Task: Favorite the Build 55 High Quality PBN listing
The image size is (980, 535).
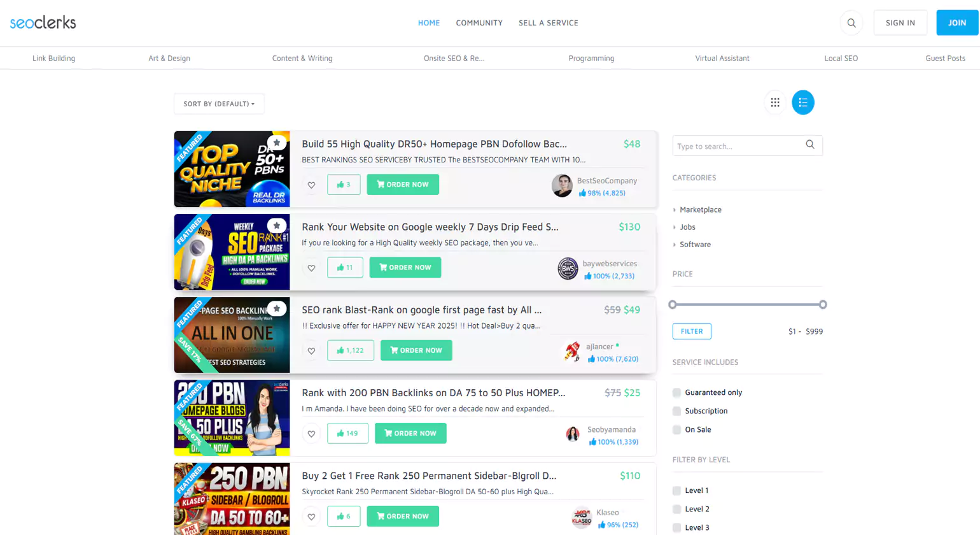Action: click(311, 185)
